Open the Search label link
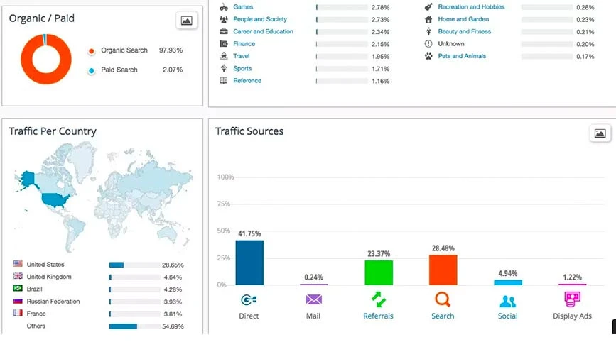The width and height of the screenshot is (616, 364). [443, 316]
